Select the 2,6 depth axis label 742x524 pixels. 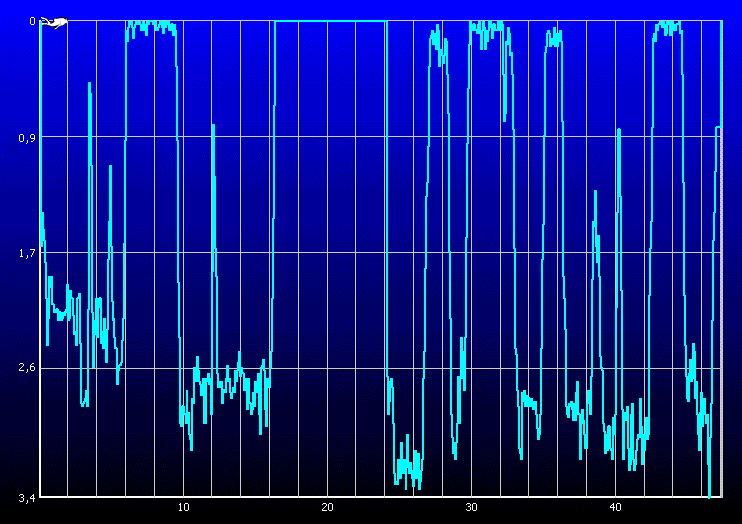[27, 368]
